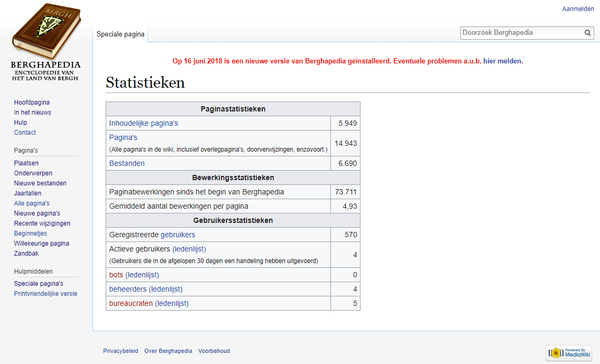This screenshot has height=364, width=600.
Task: Click the value 14.943
Action: pyautogui.click(x=346, y=143)
